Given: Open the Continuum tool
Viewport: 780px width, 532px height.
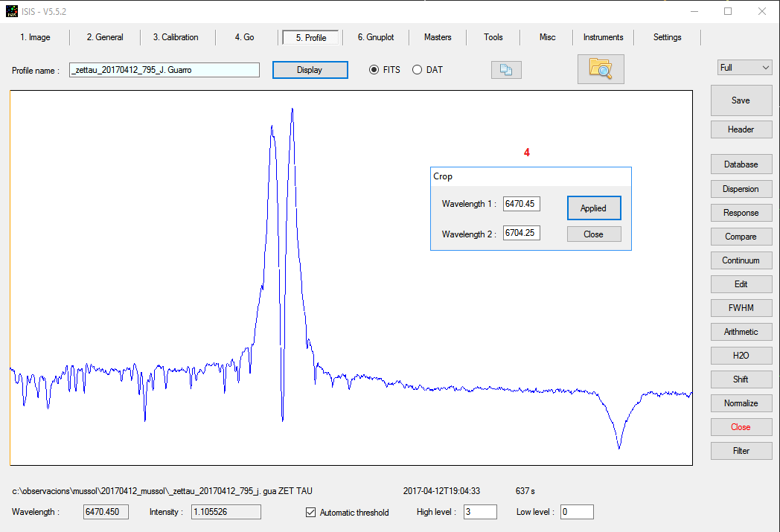Looking at the screenshot, I should pyautogui.click(x=741, y=260).
